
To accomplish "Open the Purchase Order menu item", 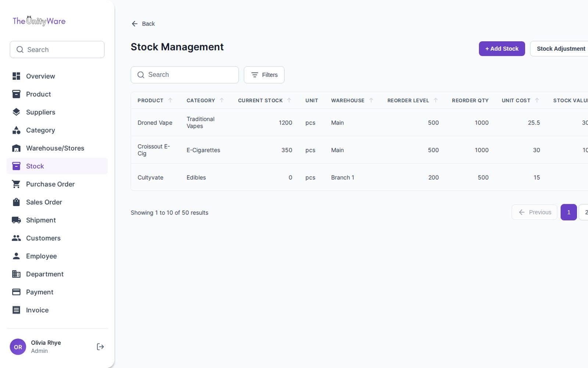I will click(x=57, y=184).
